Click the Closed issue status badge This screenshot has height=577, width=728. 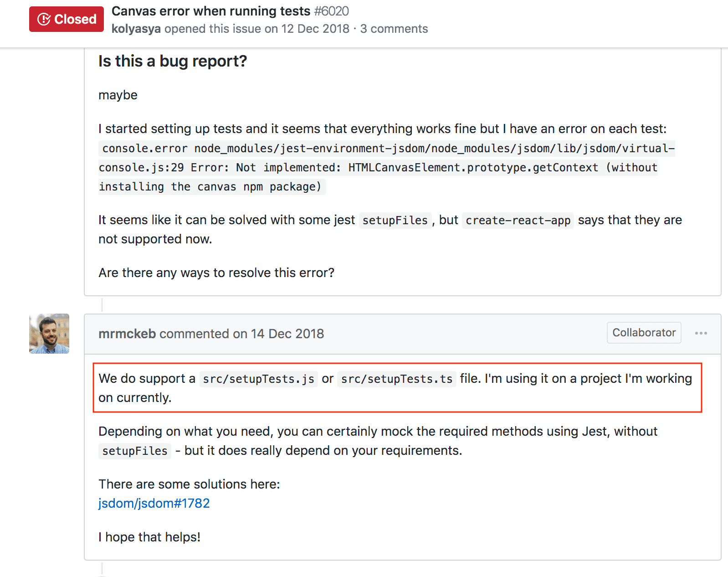[67, 19]
